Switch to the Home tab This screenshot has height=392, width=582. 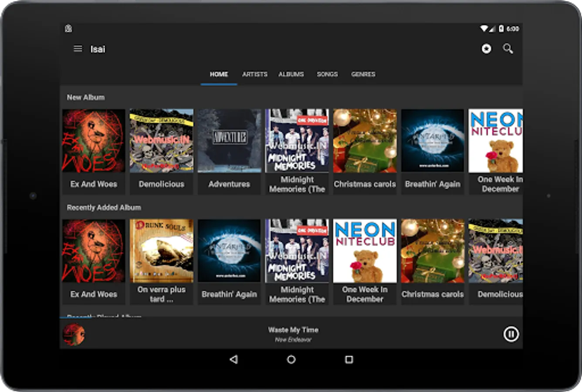point(219,74)
